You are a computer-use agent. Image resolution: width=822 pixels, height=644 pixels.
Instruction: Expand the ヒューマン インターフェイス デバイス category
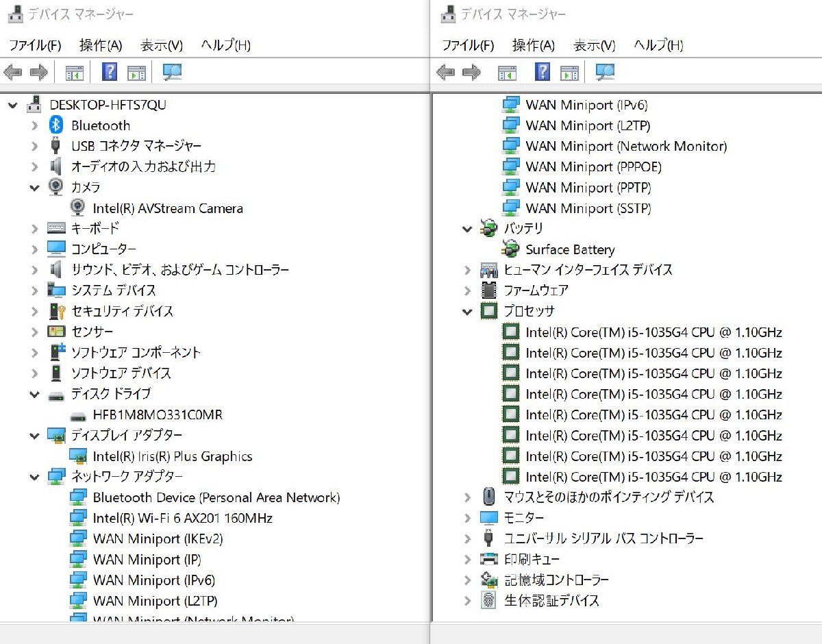tap(467, 270)
